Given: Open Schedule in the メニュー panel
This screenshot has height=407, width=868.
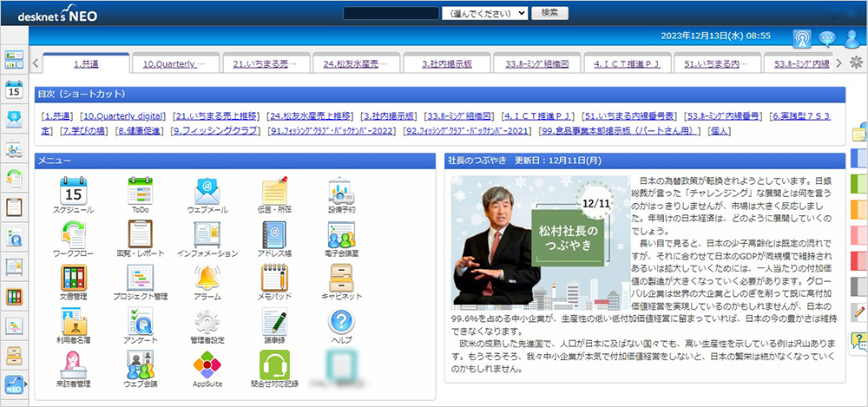Looking at the screenshot, I should point(73,195).
